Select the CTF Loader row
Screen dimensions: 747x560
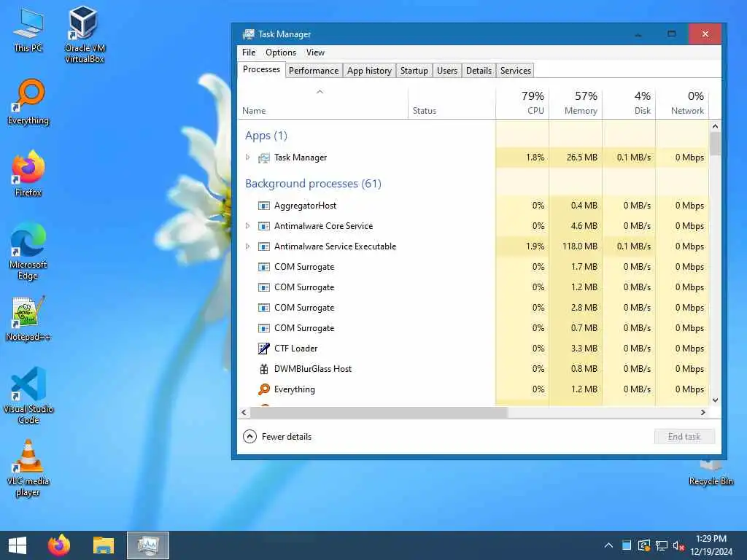(x=473, y=349)
